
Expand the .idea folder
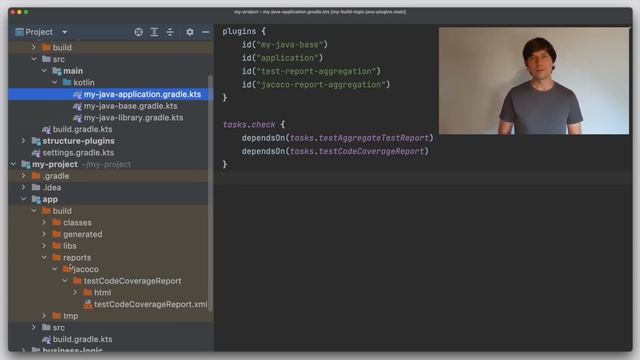[x=23, y=187]
